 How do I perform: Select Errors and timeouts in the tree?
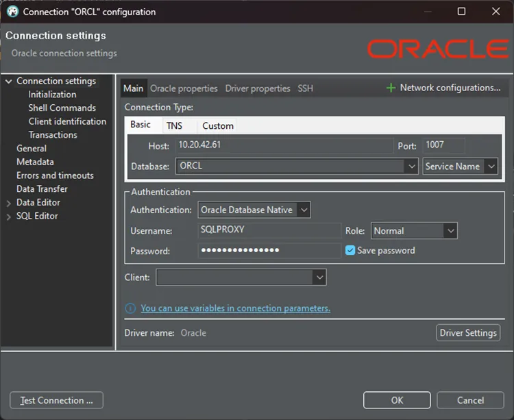click(55, 175)
